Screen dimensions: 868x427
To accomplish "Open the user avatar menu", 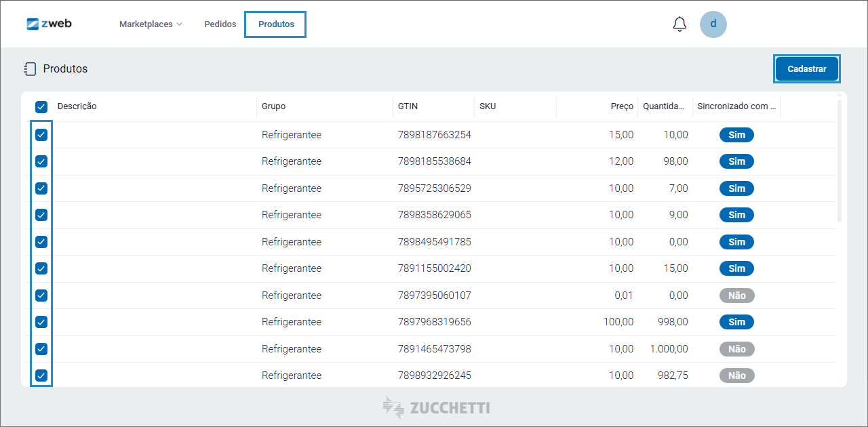I will tap(713, 24).
